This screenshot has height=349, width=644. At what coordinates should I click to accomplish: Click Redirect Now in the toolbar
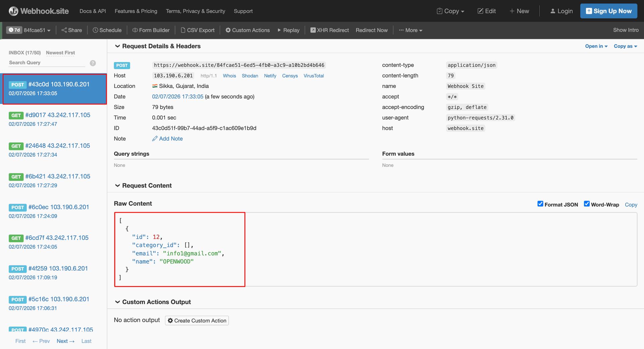(372, 30)
